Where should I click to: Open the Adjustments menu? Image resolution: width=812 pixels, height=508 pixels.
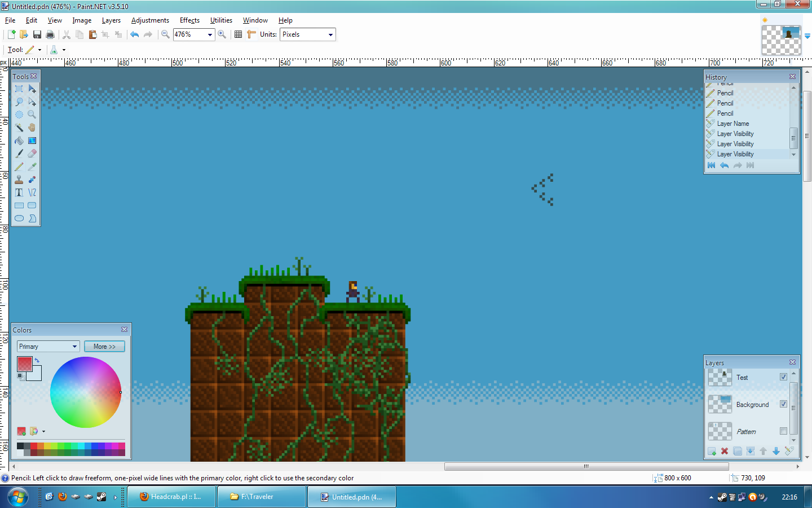(150, 20)
